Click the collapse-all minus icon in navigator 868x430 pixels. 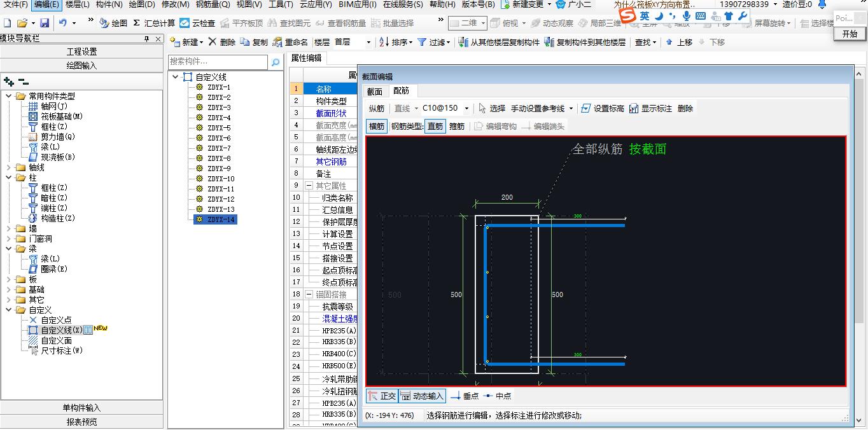pyautogui.click(x=23, y=81)
